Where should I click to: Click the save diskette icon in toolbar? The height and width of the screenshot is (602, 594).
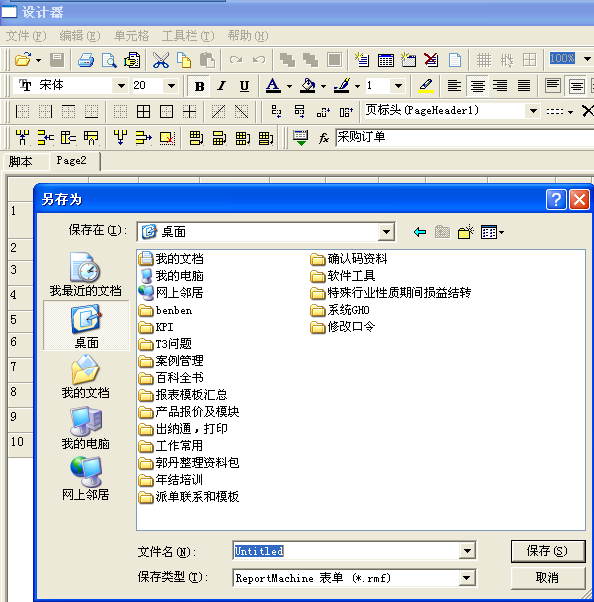coord(57,60)
